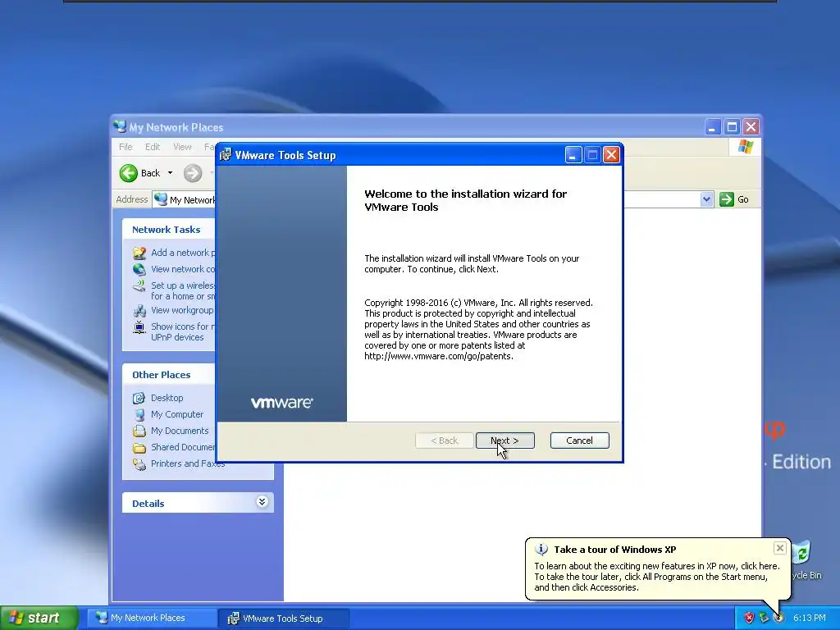The image size is (840, 630).
Task: Expand the Details panel chevron
Action: (x=262, y=502)
